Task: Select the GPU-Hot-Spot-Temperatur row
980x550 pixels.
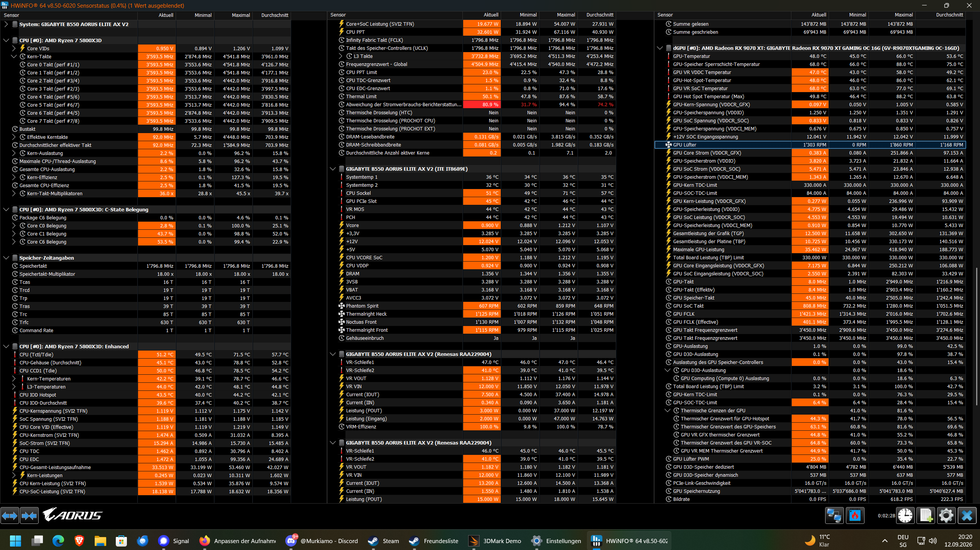Action: [x=810, y=81]
